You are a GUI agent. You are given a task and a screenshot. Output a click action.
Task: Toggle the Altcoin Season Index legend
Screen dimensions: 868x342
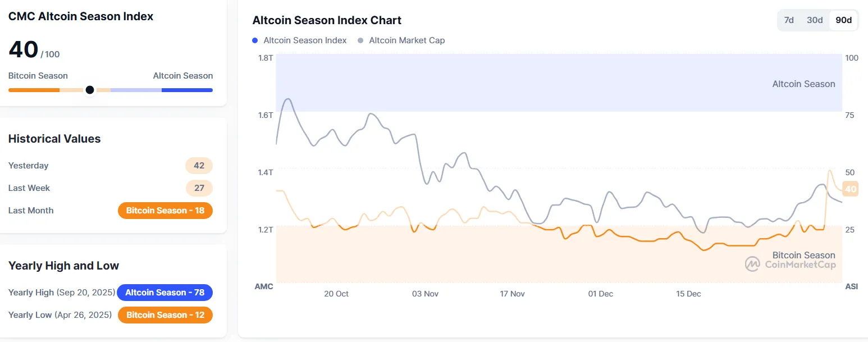pos(305,40)
